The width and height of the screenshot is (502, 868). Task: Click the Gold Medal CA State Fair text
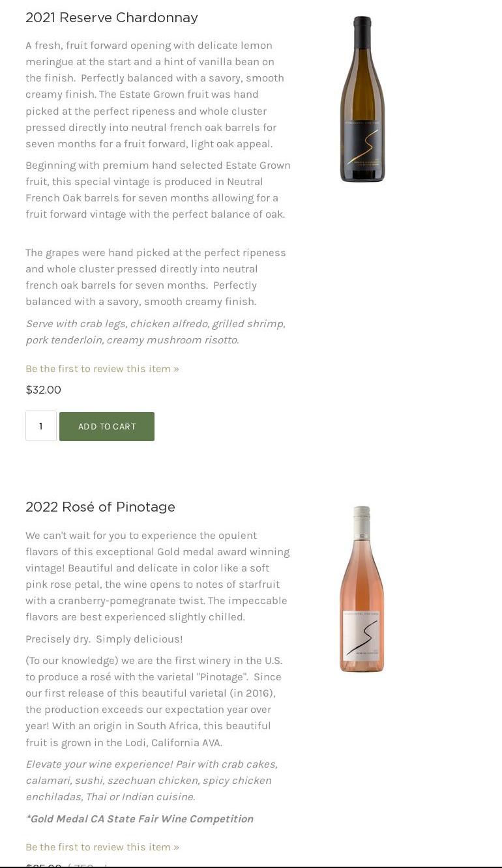pyautogui.click(x=140, y=818)
